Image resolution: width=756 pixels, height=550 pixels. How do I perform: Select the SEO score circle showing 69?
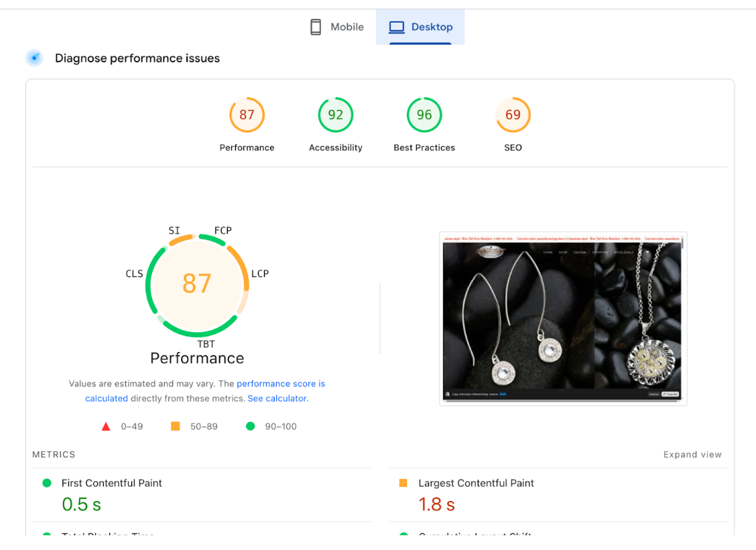tap(513, 114)
